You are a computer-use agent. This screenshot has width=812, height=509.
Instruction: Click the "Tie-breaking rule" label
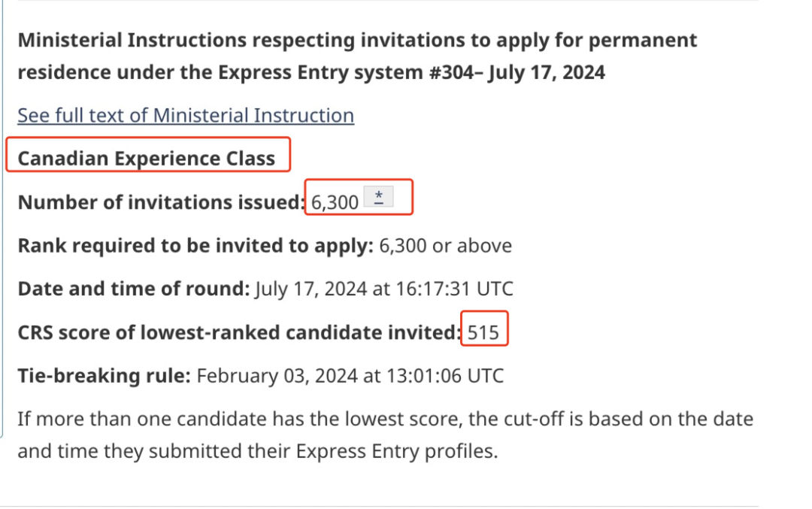click(104, 375)
